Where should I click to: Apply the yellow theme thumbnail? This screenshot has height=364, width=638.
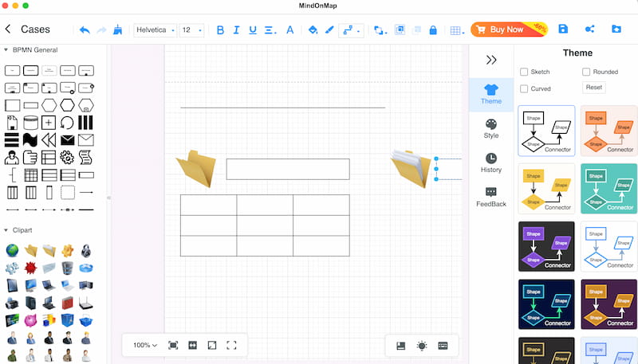coord(546,189)
